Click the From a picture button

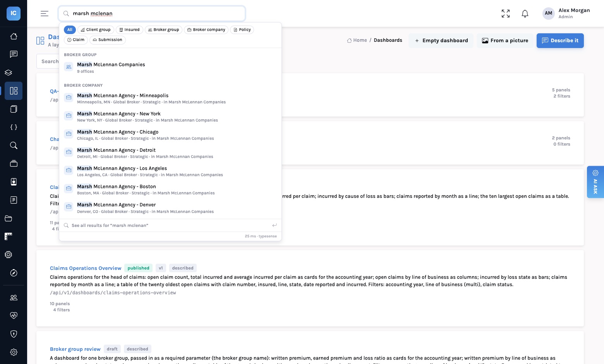[x=505, y=41]
